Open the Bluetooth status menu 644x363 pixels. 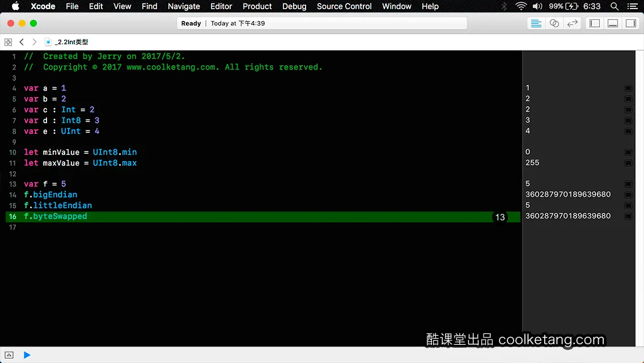click(505, 6)
